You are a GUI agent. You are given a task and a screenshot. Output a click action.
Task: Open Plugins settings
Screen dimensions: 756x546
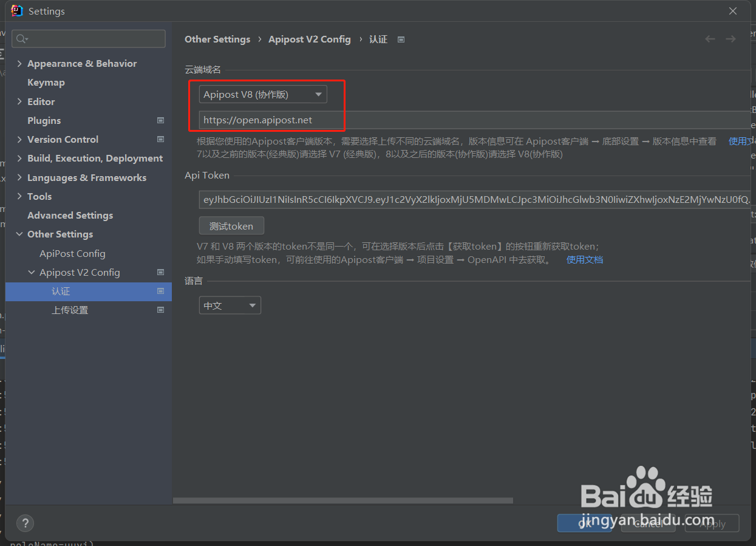click(x=44, y=120)
